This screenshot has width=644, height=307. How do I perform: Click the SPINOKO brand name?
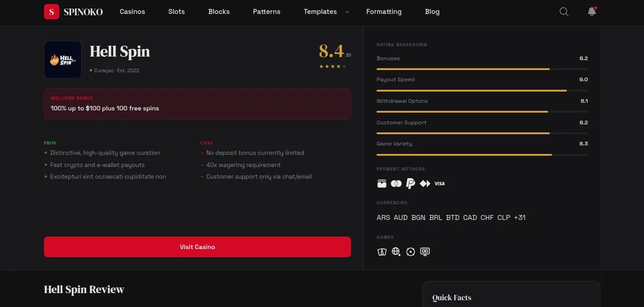83,12
